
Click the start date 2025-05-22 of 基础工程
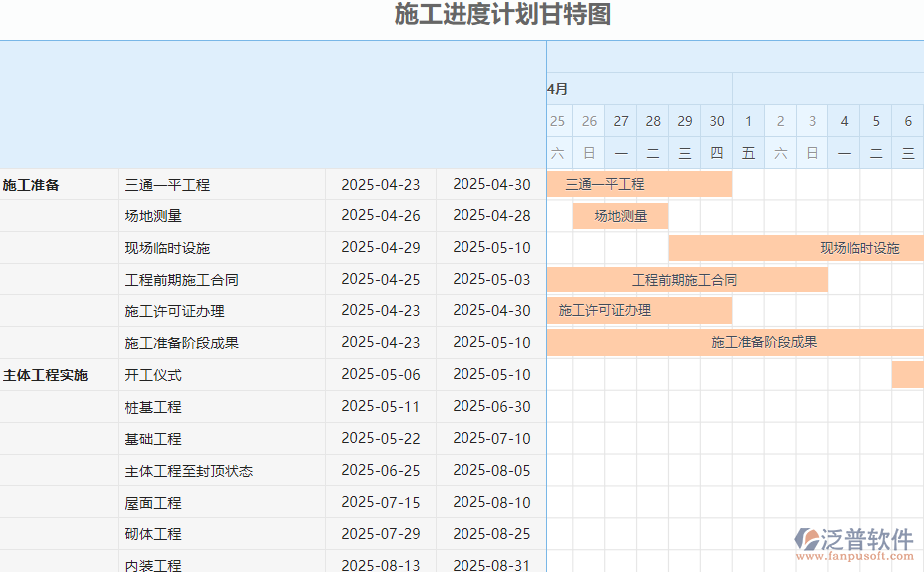tap(381, 439)
